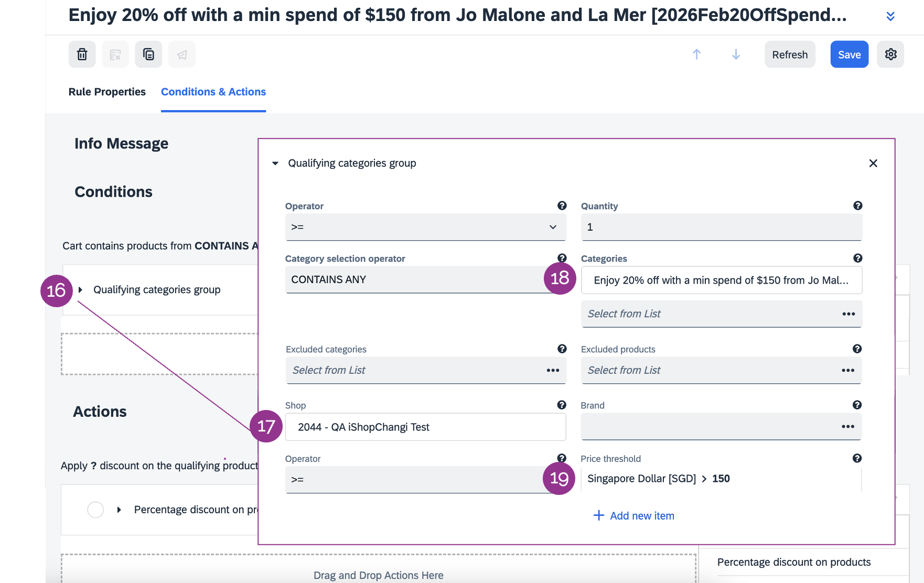Click help icon next to Quantity

click(x=857, y=206)
